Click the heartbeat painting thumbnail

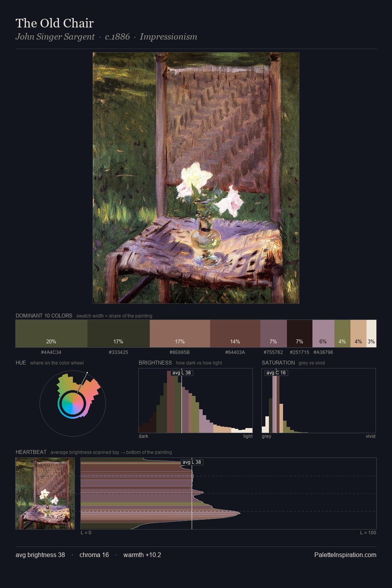pyautogui.click(x=45, y=494)
